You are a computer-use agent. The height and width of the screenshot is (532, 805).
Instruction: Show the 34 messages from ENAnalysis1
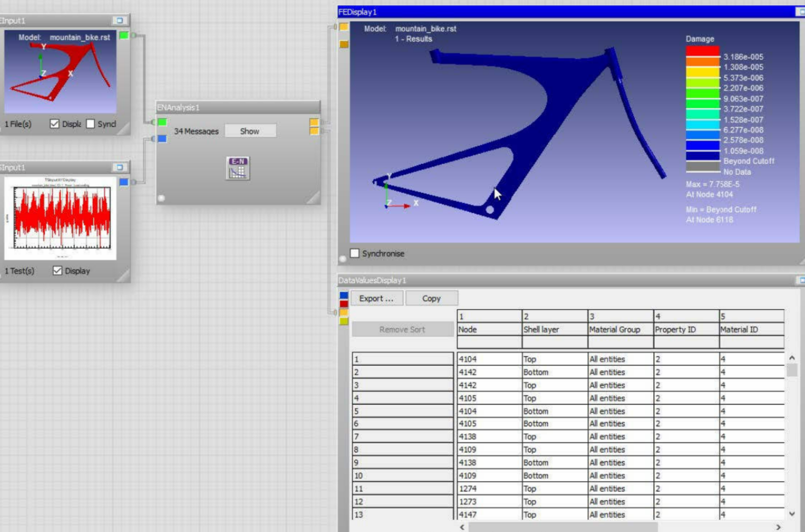coord(250,131)
